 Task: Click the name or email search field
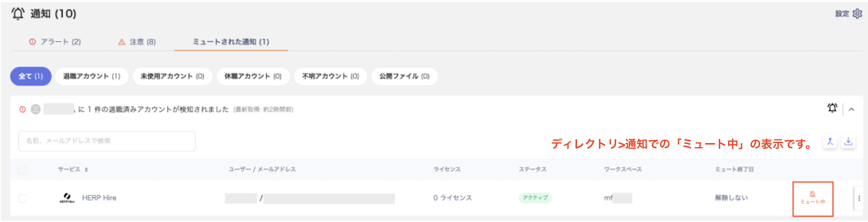pos(107,141)
